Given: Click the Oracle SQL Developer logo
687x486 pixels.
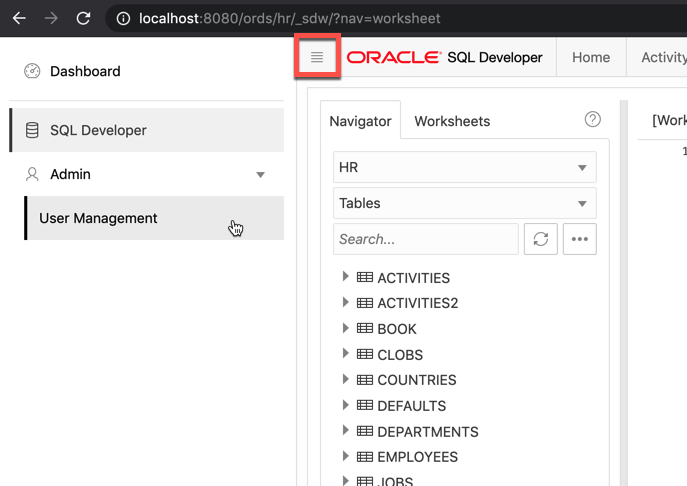Looking at the screenshot, I should [444, 57].
